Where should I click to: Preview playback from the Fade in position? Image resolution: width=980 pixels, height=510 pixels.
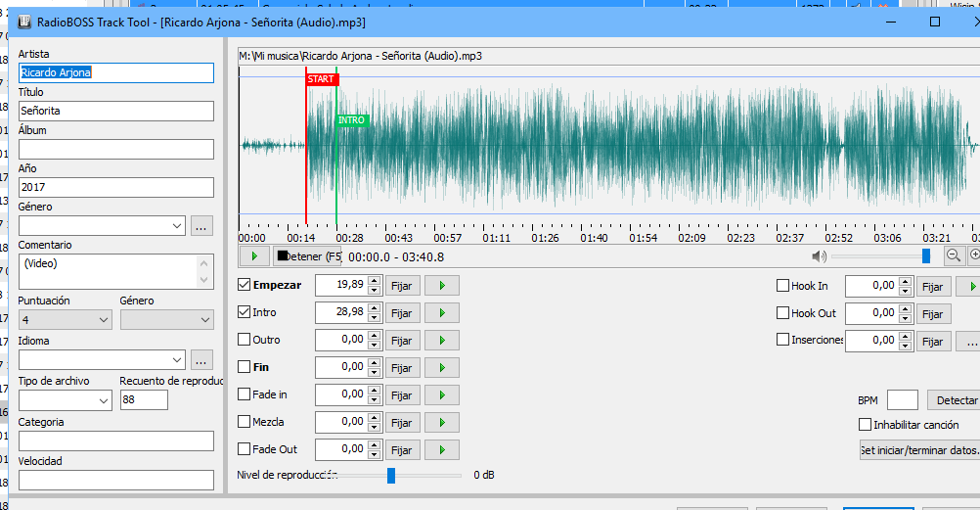click(x=442, y=395)
